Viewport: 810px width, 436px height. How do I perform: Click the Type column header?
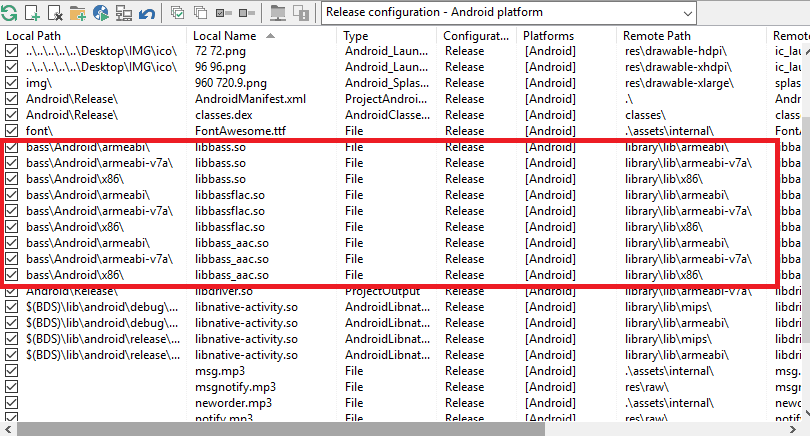tap(355, 36)
